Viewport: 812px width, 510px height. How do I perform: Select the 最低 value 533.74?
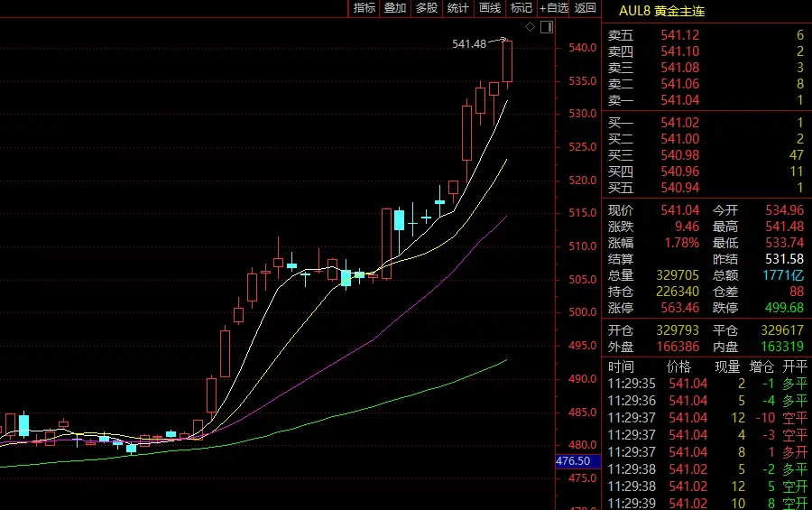(x=785, y=243)
